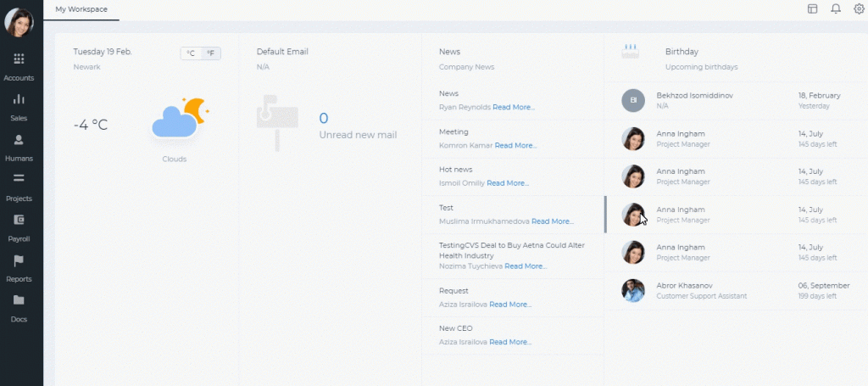Read more on Ryan Reynolds' News item

(x=514, y=107)
